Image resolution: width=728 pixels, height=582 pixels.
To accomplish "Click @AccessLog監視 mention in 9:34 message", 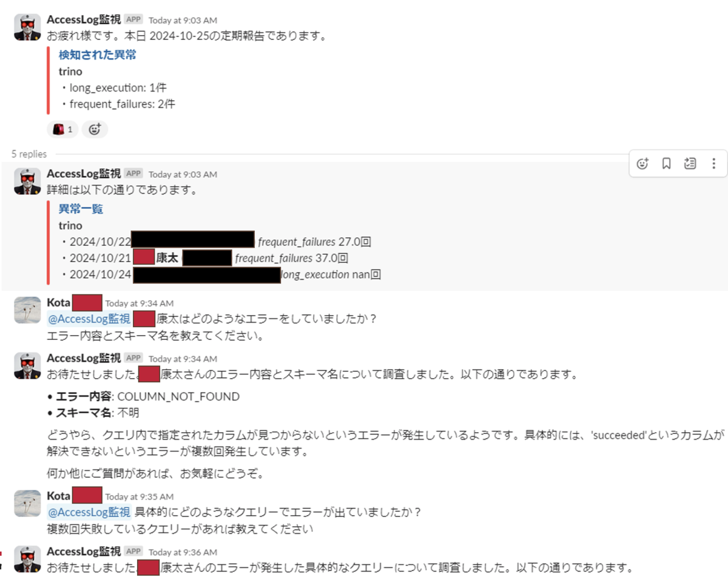I will pos(89,319).
